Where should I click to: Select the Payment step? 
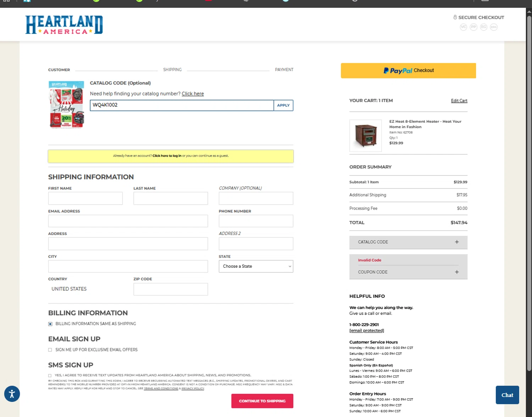(x=284, y=70)
